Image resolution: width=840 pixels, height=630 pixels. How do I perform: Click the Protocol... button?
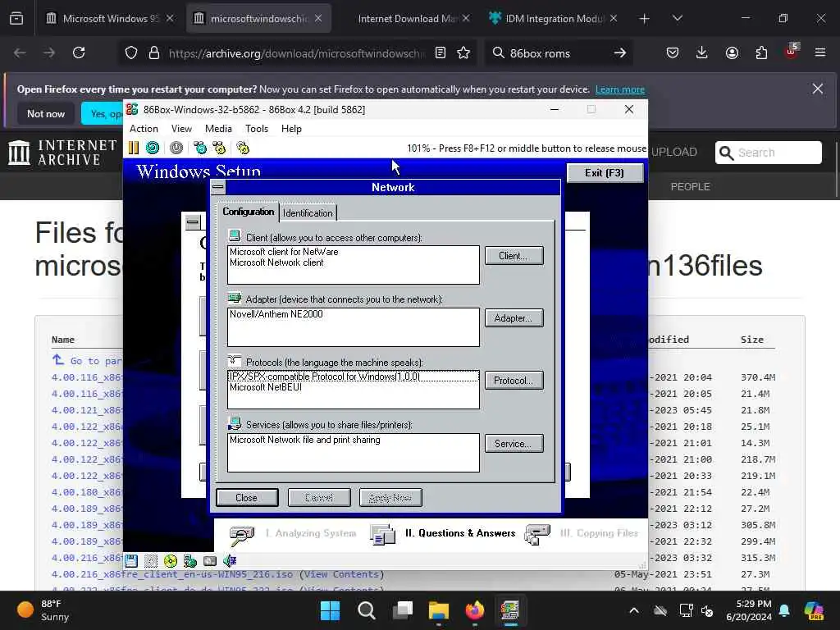(514, 381)
